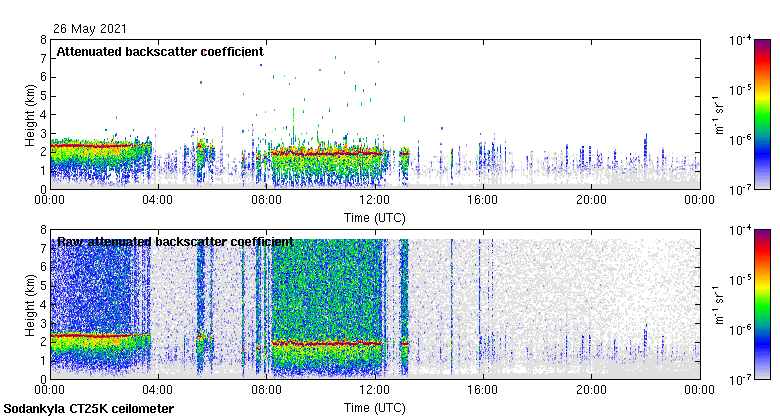Click the 12:00 tick label under the top plot
The image size is (780, 420).
(375, 200)
